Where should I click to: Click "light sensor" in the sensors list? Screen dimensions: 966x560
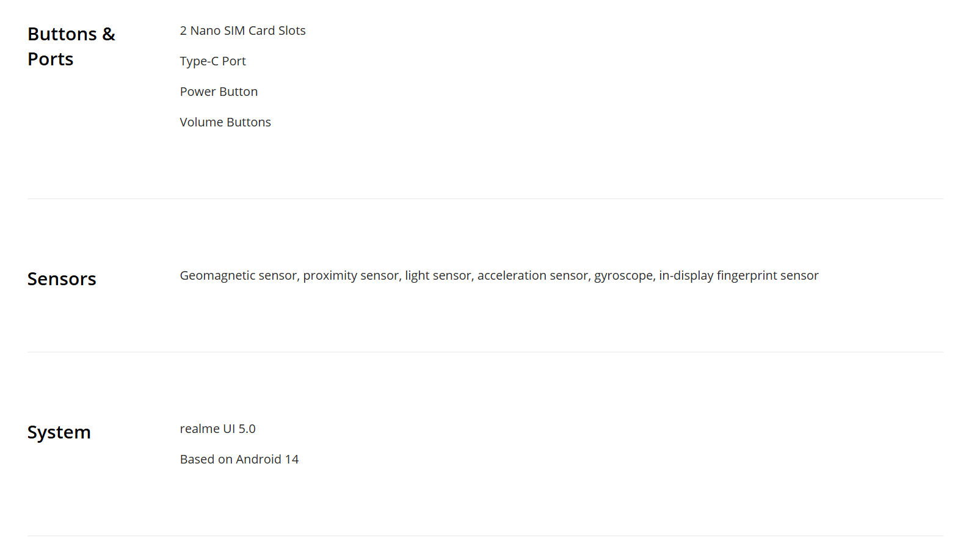coord(438,275)
